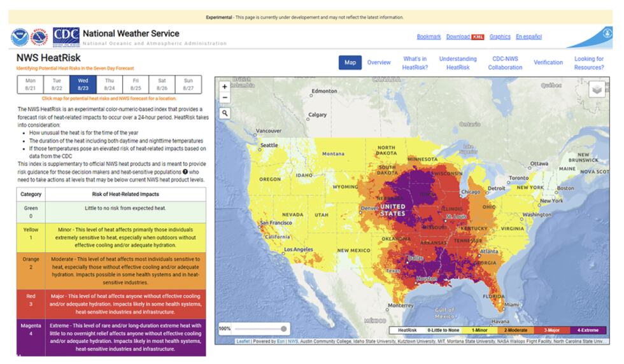Screen dimensions: 624x364
Task: Open the map layers control icon
Action: tap(597, 90)
